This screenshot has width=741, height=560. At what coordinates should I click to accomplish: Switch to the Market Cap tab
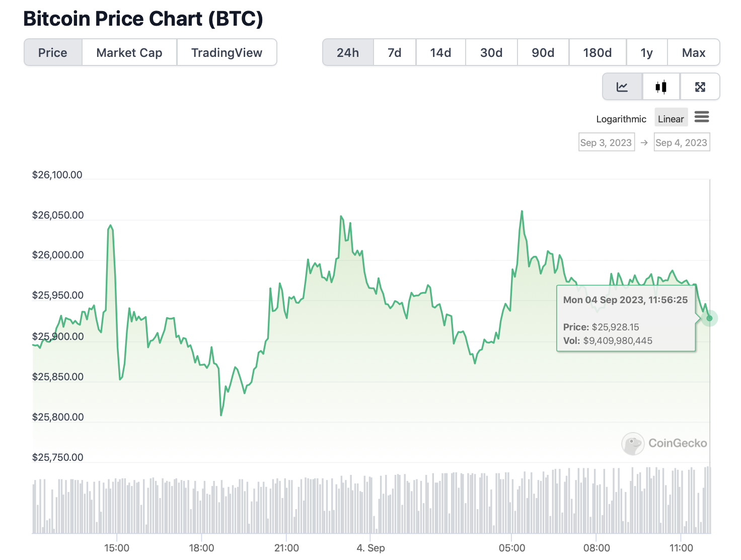click(129, 53)
